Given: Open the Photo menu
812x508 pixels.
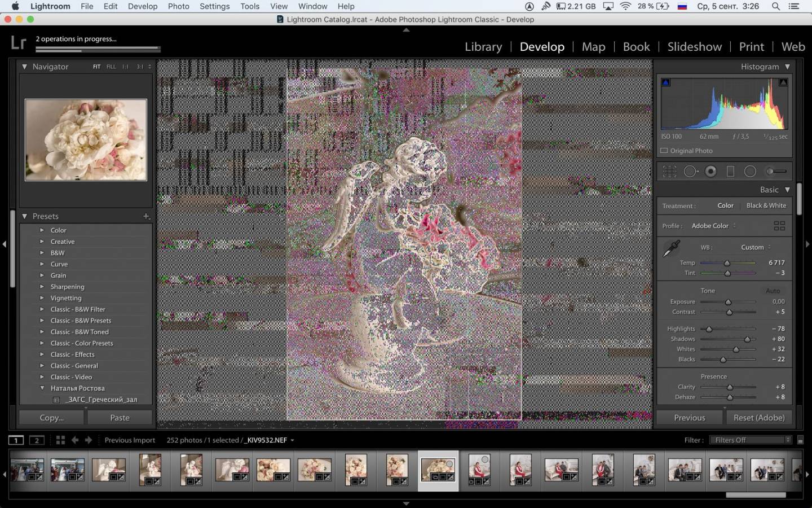Looking at the screenshot, I should click(178, 6).
